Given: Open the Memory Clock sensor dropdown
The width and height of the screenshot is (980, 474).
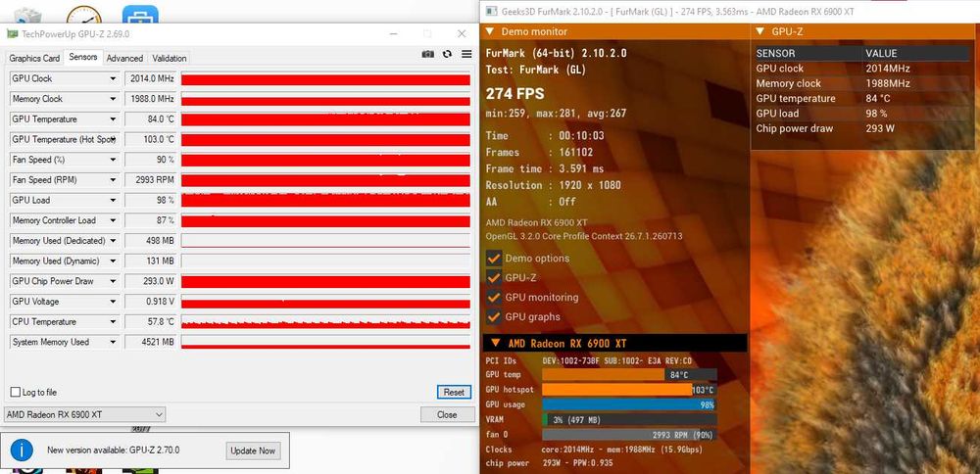Looking at the screenshot, I should (113, 99).
